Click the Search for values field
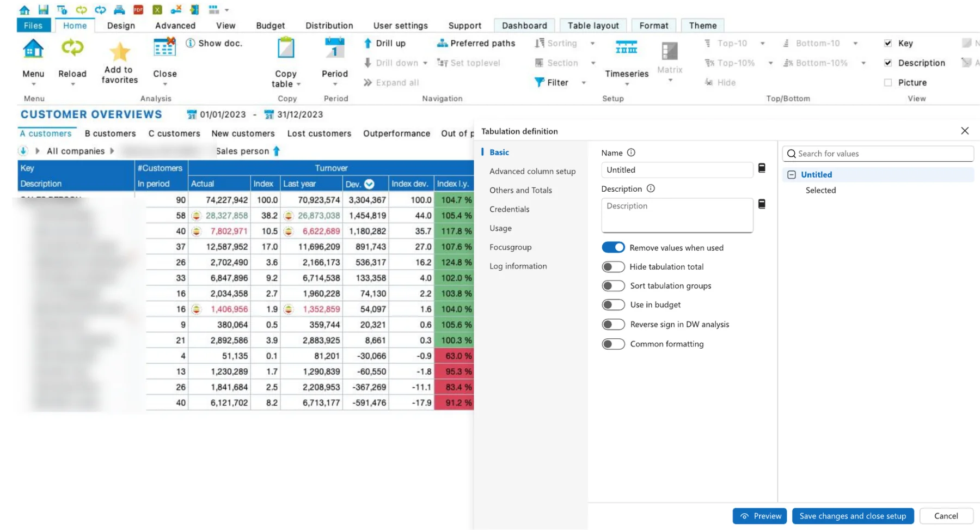980x530 pixels. [878, 154]
